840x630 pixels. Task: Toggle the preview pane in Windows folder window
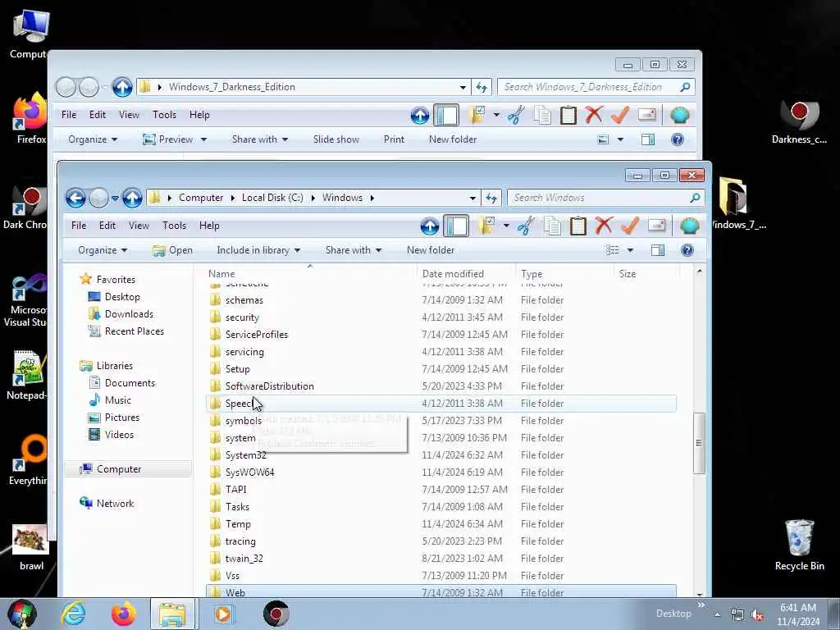[x=657, y=250]
